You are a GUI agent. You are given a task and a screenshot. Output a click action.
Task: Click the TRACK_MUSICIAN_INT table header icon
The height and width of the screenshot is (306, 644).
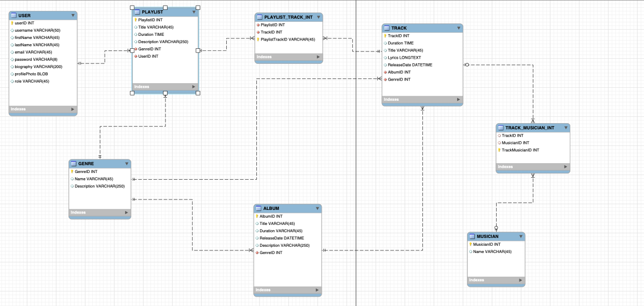501,128
